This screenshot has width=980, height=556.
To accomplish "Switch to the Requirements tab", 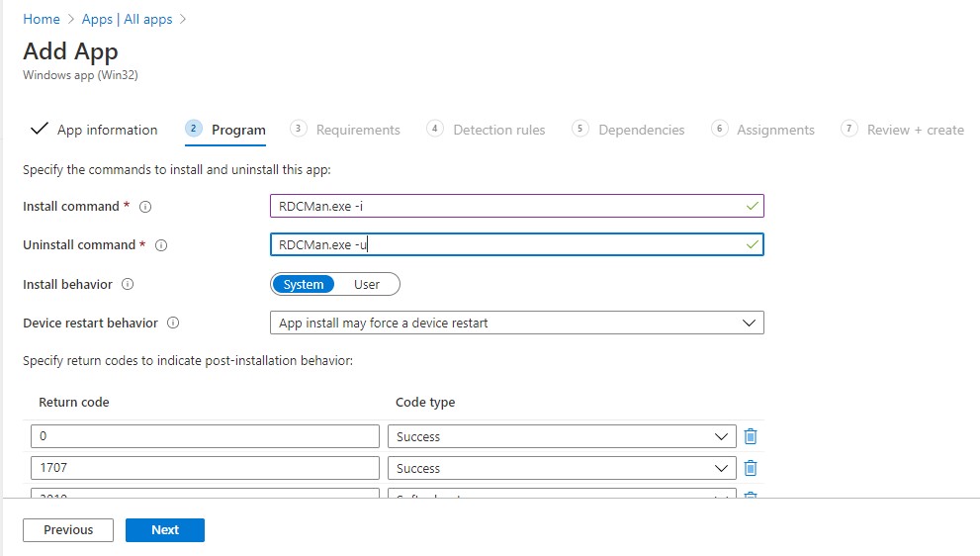I will [358, 130].
